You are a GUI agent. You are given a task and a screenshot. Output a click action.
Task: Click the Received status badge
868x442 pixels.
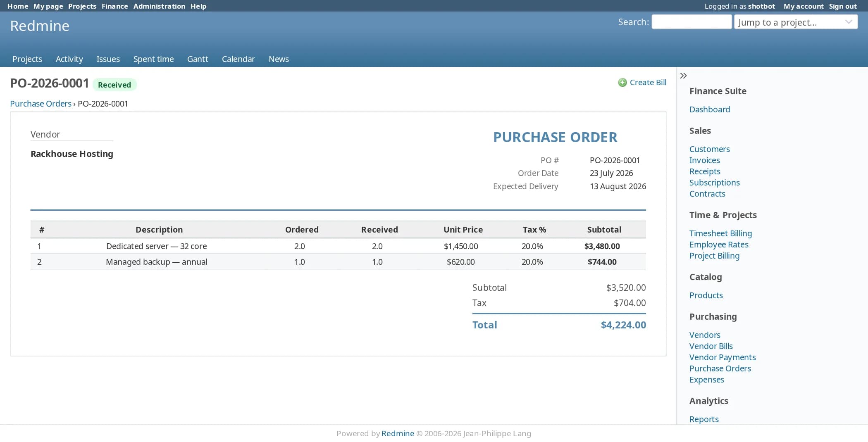click(114, 85)
